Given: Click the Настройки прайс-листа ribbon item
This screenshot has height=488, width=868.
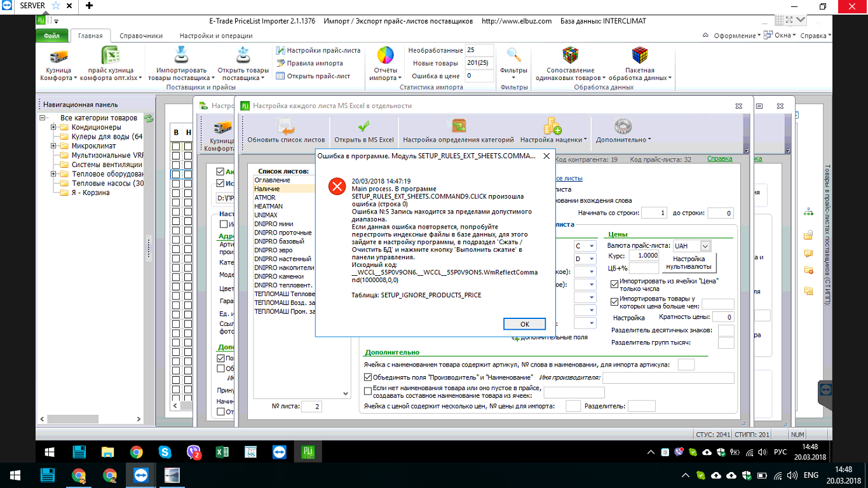Looking at the screenshot, I should [x=318, y=50].
